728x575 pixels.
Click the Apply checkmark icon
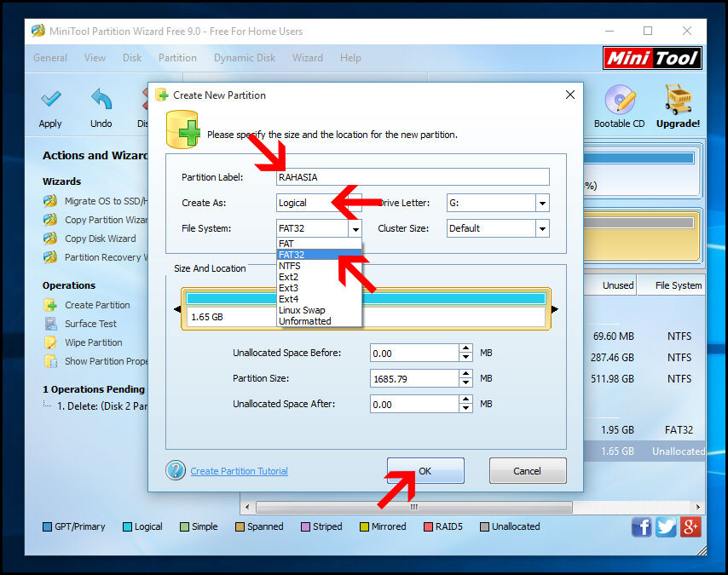click(x=50, y=99)
